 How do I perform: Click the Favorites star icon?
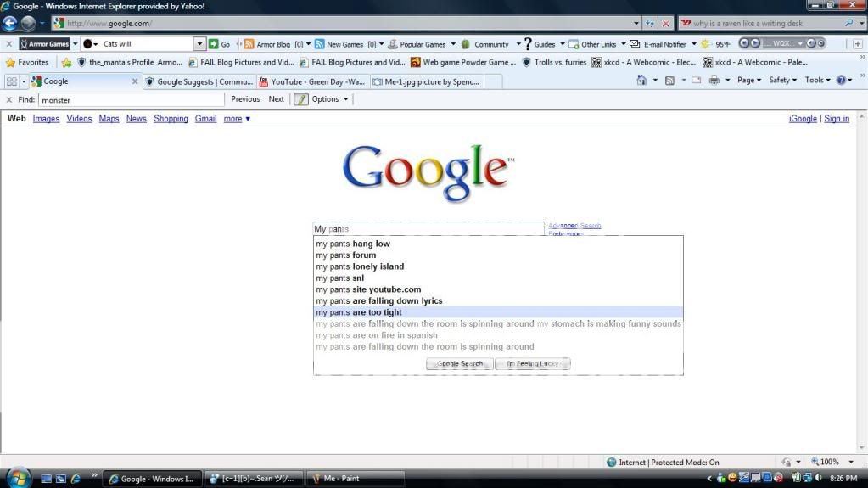[10, 62]
